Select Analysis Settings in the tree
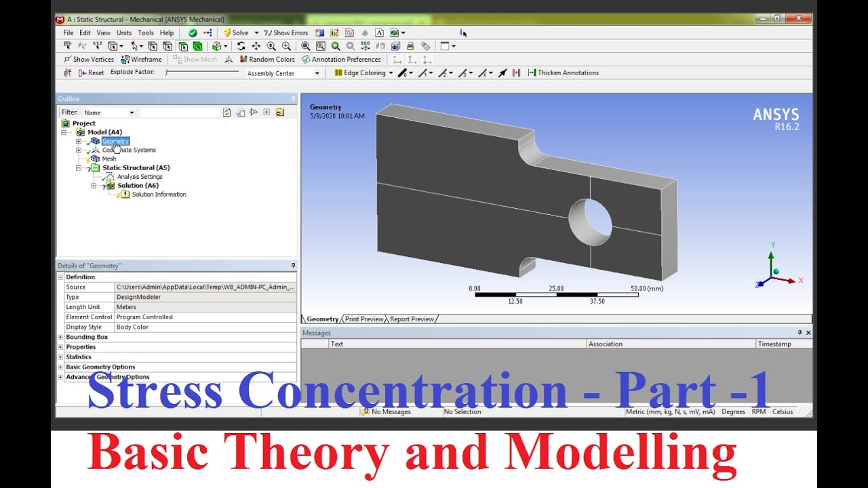The height and width of the screenshot is (488, 868). point(140,177)
